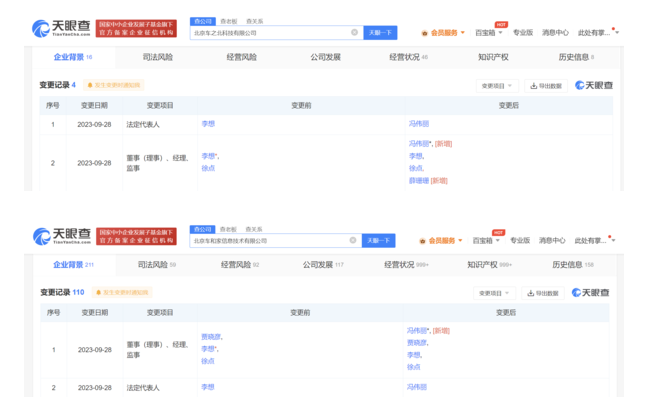This screenshot has width=647, height=419.
Task: Click 变更记录 110 heading
Action: click(x=62, y=292)
